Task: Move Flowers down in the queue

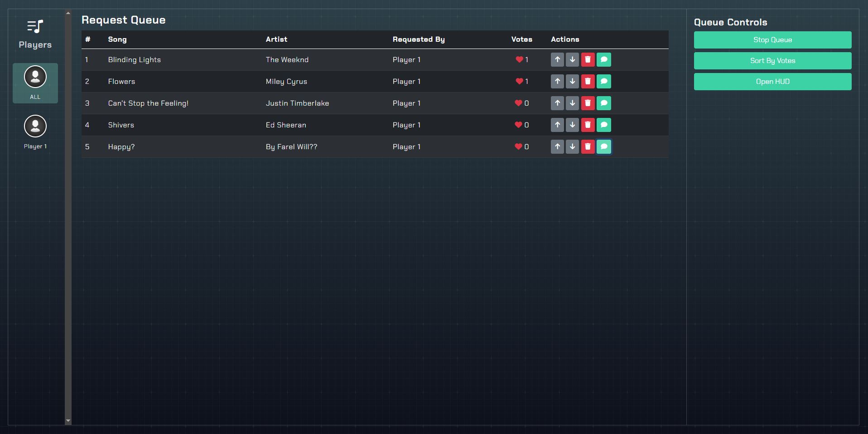Action: [x=572, y=82]
